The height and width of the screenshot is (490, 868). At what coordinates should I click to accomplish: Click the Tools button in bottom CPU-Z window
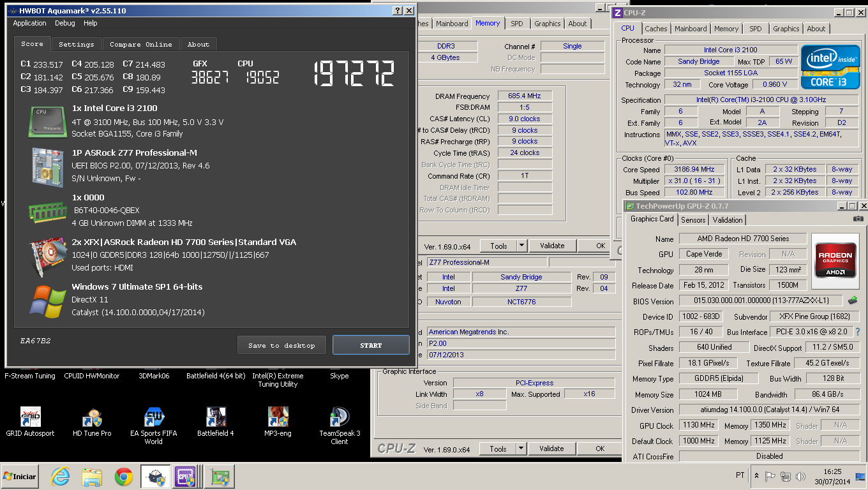[x=498, y=449]
